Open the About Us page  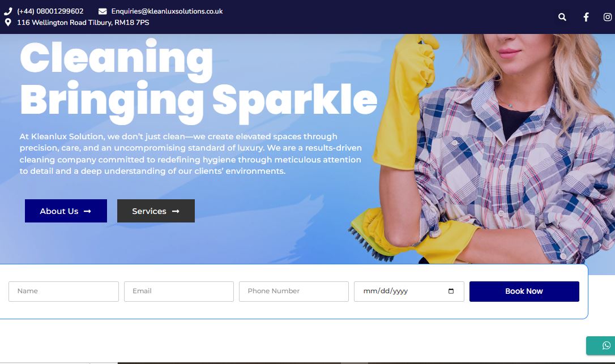tap(66, 211)
